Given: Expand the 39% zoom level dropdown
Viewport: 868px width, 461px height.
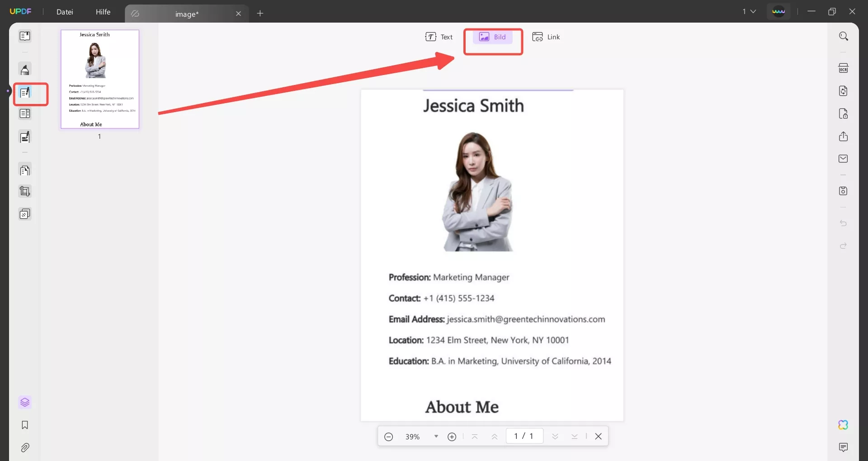Looking at the screenshot, I should click(x=436, y=436).
